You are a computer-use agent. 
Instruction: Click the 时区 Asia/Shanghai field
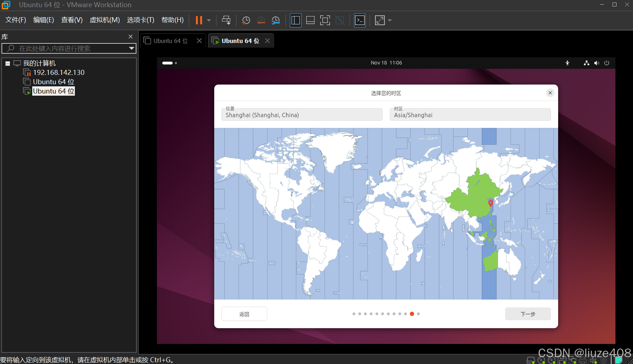point(470,114)
